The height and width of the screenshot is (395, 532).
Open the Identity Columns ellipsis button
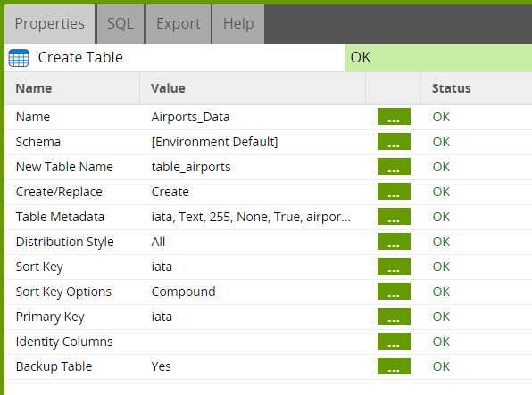(x=394, y=342)
